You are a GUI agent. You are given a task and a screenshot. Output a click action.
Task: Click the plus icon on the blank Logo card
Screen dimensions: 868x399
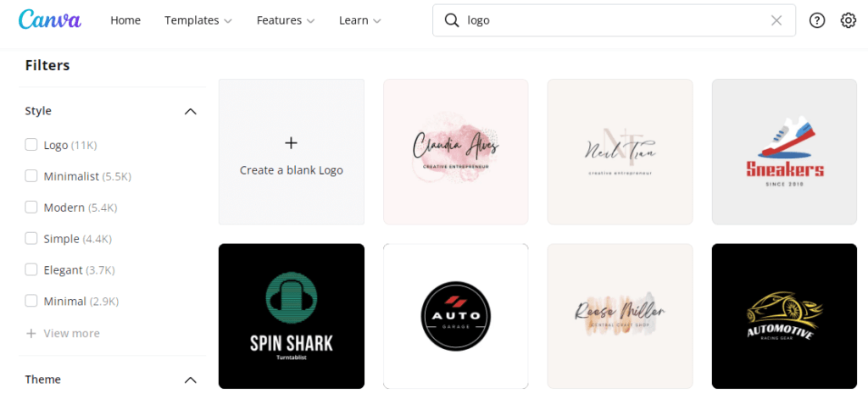click(x=292, y=143)
